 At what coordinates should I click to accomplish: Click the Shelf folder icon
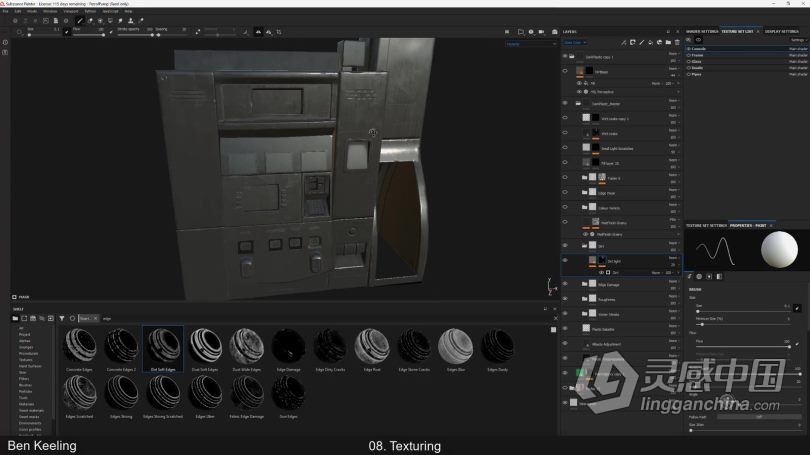click(x=15, y=319)
